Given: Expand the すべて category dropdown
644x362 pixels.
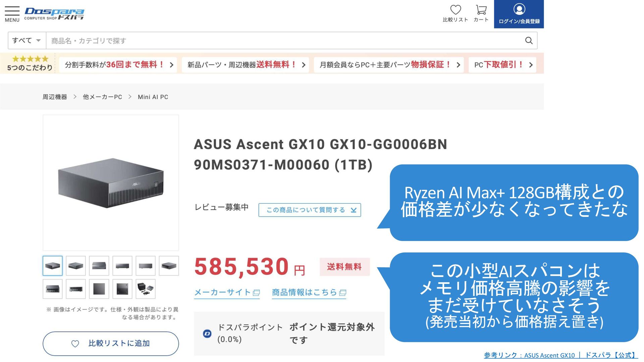Looking at the screenshot, I should (x=26, y=41).
